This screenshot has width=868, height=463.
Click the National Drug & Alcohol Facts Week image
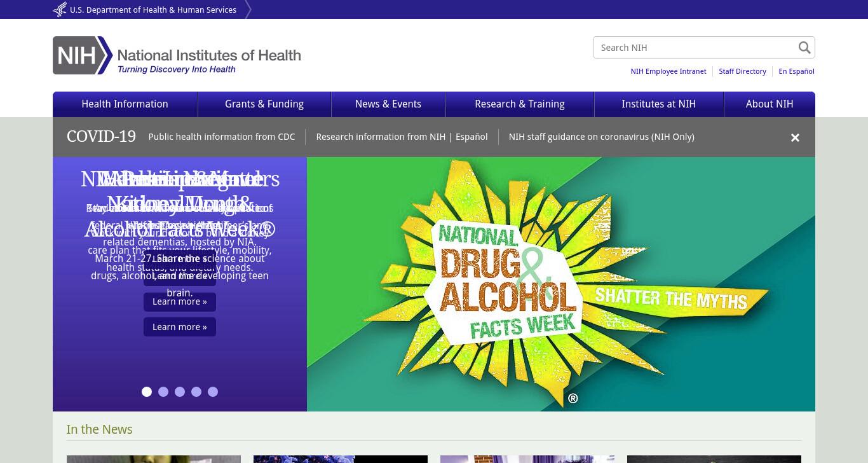click(561, 284)
